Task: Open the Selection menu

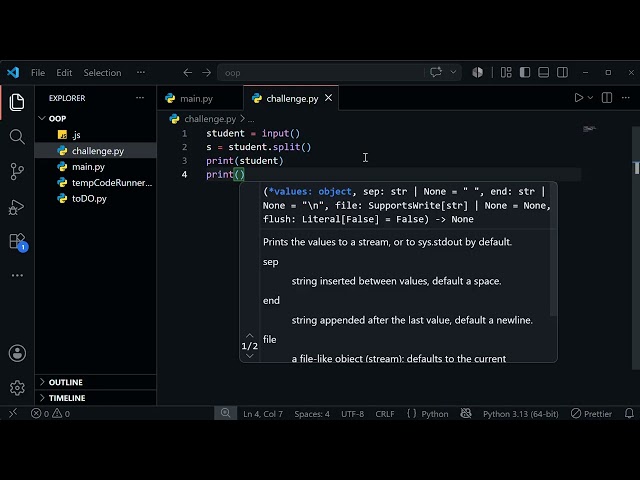Action: 102,73
